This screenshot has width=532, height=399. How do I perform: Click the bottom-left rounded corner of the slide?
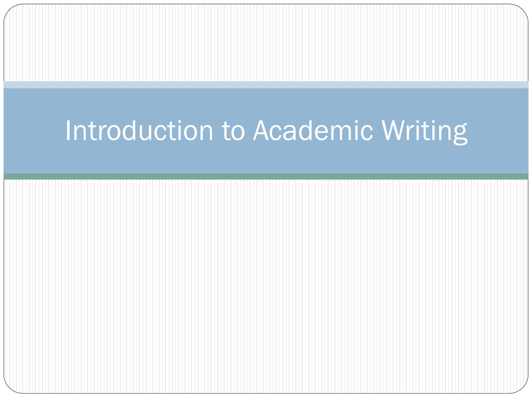pyautogui.click(x=9, y=388)
